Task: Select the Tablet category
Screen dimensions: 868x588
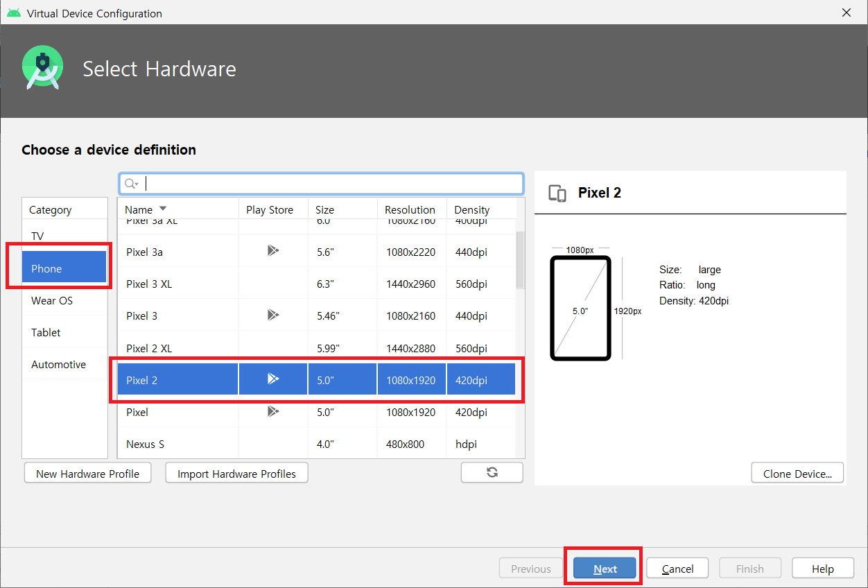Action: pyautogui.click(x=64, y=332)
